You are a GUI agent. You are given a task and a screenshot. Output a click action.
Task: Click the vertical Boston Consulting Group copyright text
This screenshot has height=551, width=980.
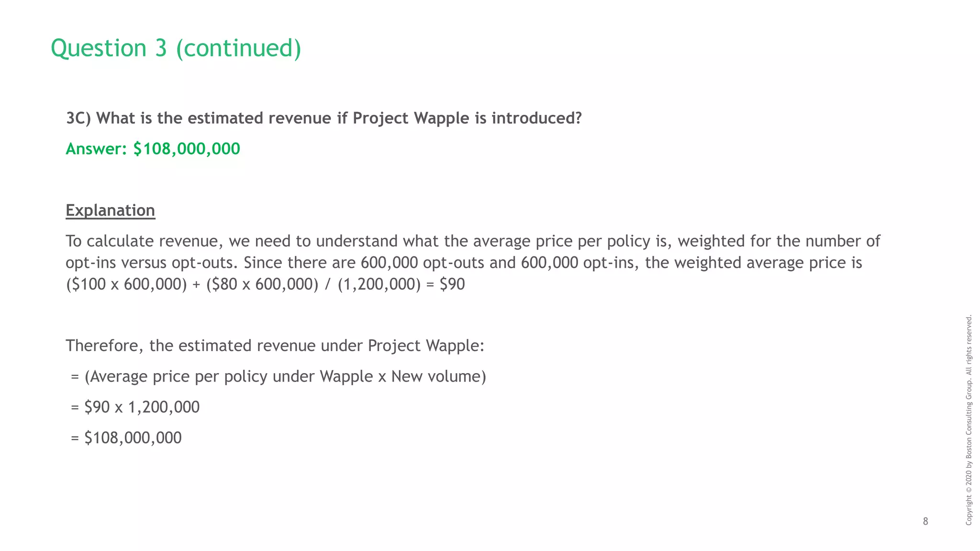[969, 419]
